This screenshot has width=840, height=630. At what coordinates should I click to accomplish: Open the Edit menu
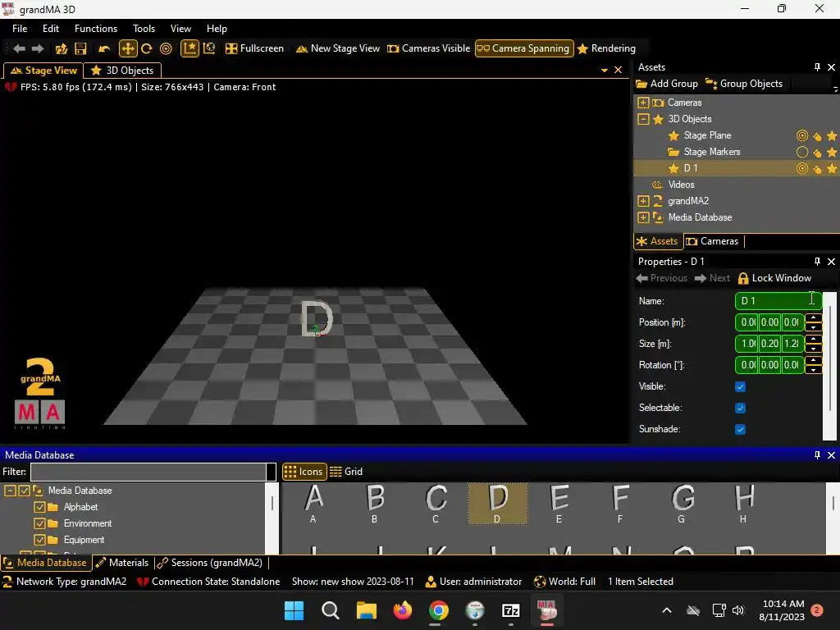point(51,29)
